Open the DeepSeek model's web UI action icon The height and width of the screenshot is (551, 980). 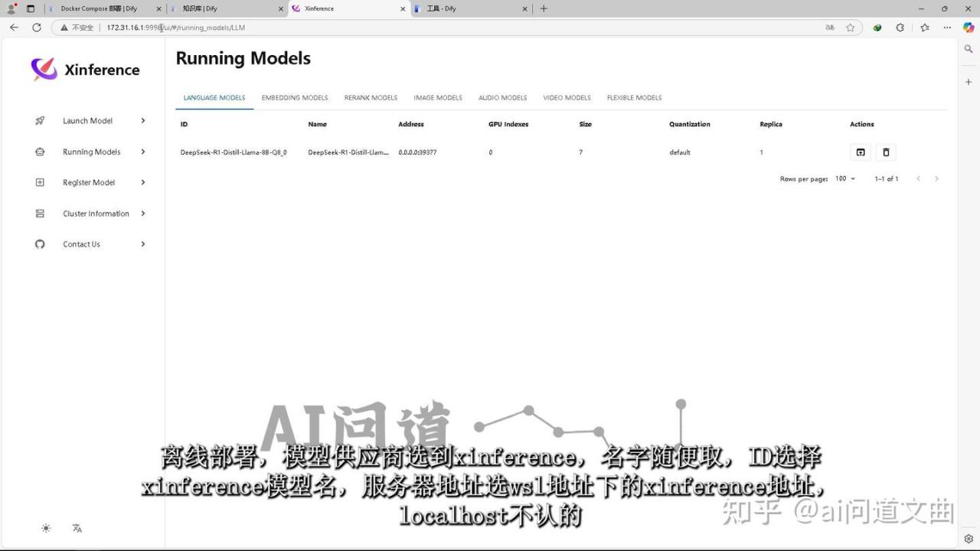pos(861,152)
